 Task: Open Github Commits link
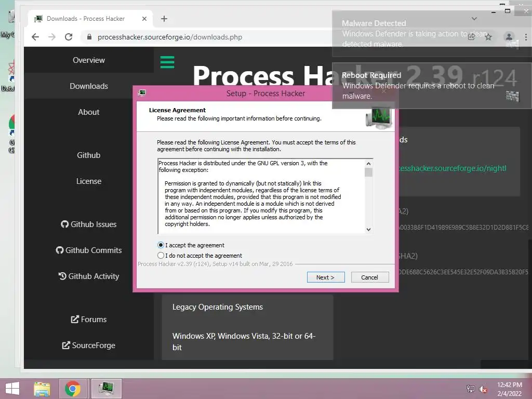click(x=88, y=250)
